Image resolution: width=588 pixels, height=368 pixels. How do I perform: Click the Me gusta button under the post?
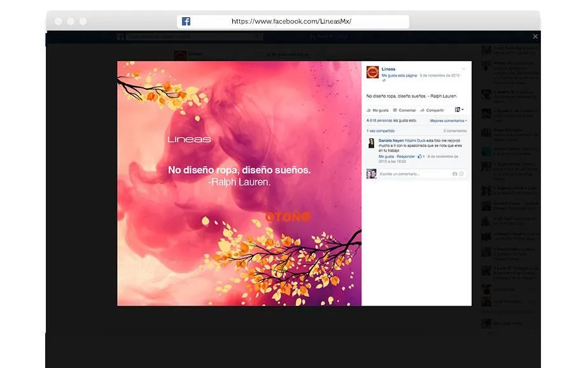coord(377,110)
